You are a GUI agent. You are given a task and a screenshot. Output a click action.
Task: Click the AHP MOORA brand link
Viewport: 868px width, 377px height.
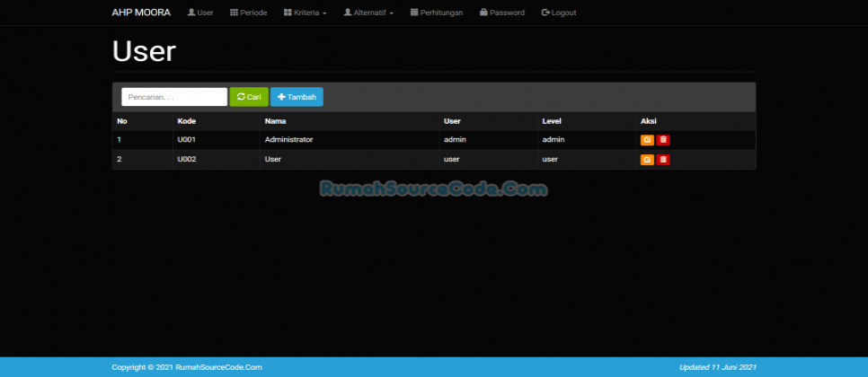pyautogui.click(x=141, y=13)
